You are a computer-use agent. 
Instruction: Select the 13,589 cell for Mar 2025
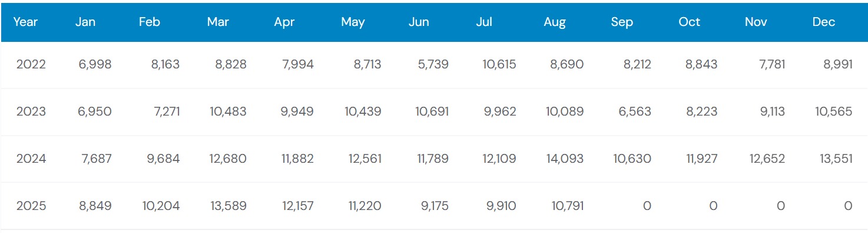click(x=228, y=206)
